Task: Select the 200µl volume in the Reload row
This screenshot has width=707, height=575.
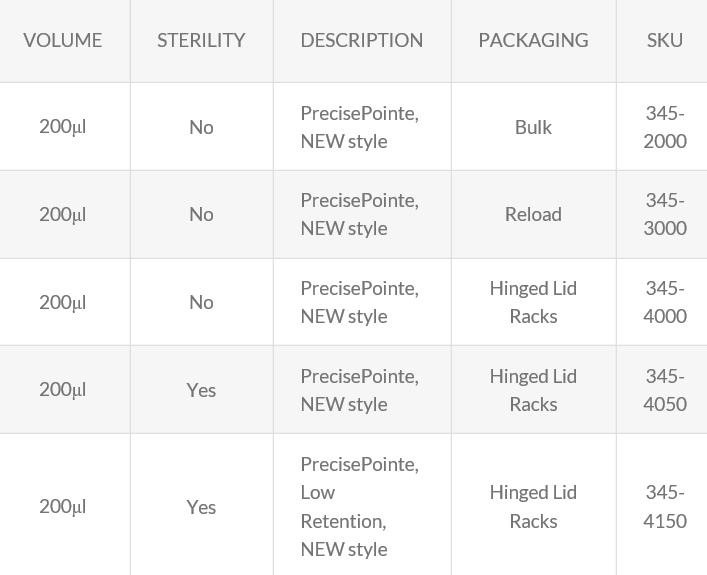Action: point(63,214)
